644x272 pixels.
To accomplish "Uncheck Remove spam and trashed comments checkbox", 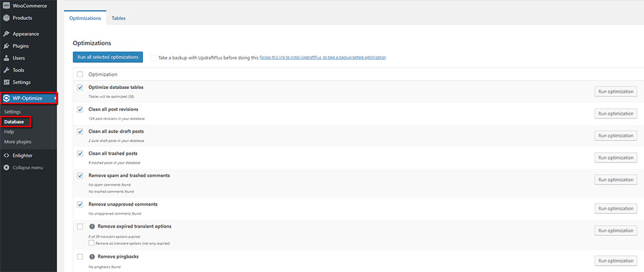I will (x=80, y=176).
